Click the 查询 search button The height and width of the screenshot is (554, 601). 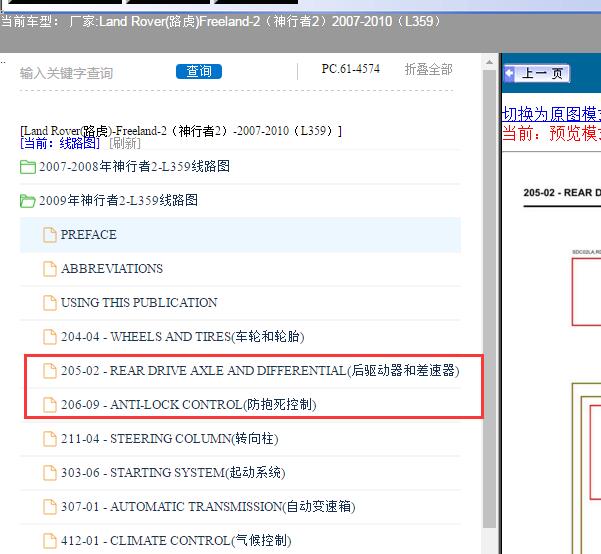(199, 71)
